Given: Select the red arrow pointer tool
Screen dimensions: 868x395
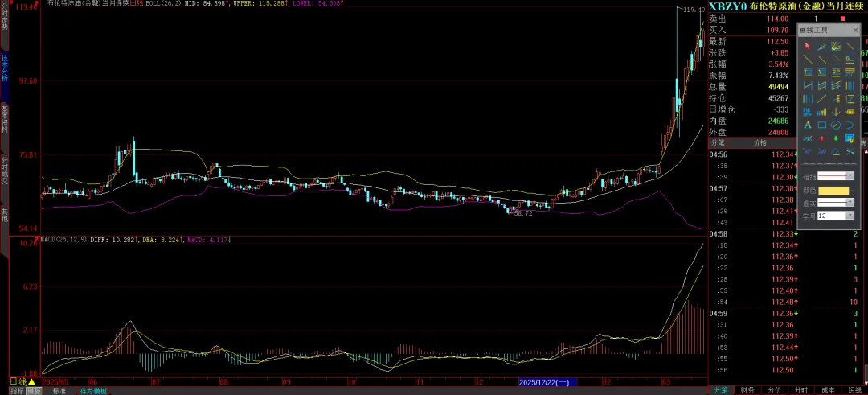Looking at the screenshot, I should [808, 46].
